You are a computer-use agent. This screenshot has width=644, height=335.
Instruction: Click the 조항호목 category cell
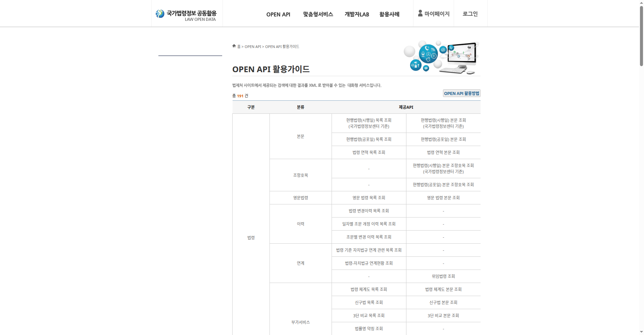pyautogui.click(x=301, y=175)
